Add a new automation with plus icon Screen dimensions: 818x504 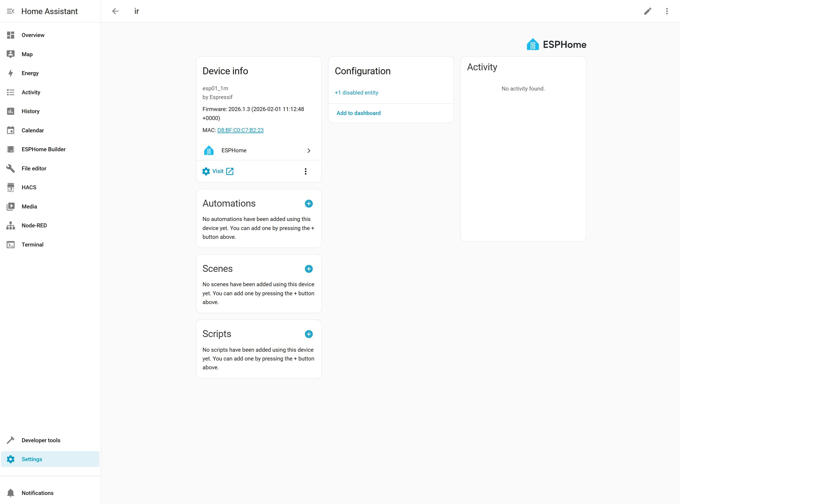click(309, 204)
